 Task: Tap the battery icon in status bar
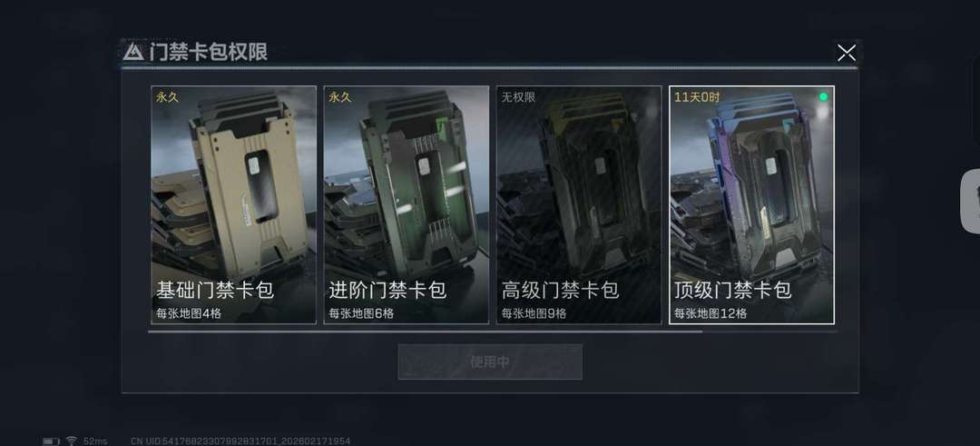[x=51, y=441]
